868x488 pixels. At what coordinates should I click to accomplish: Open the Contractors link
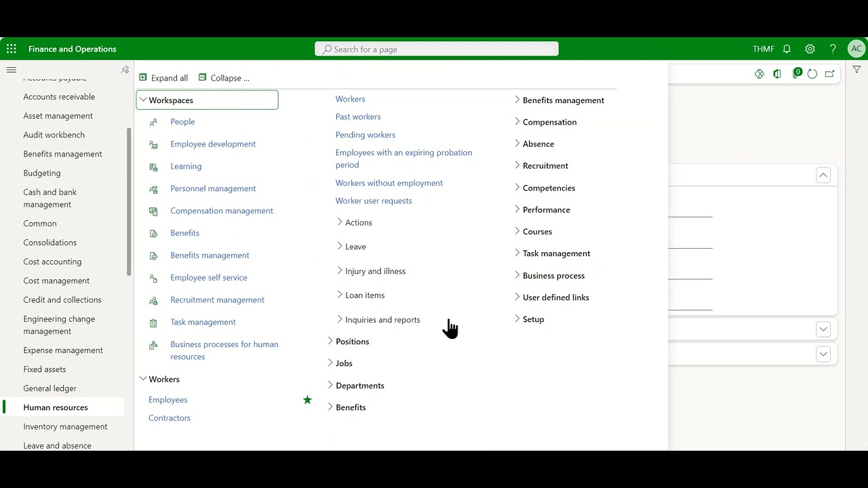click(170, 418)
